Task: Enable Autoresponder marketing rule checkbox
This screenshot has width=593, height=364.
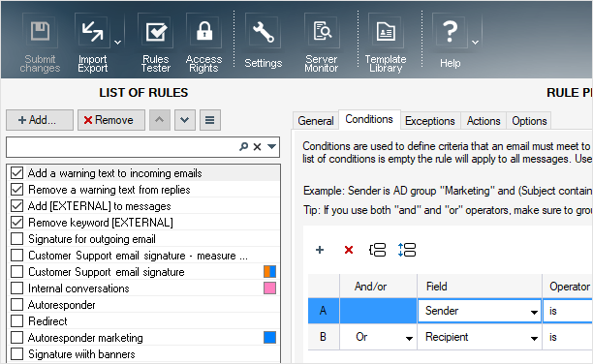Action: 17,338
